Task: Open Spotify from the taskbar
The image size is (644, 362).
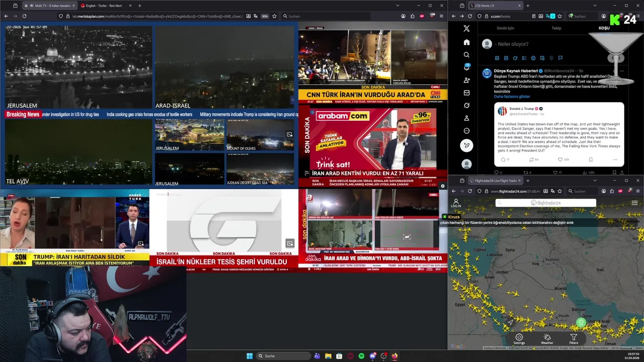Action: click(361, 356)
